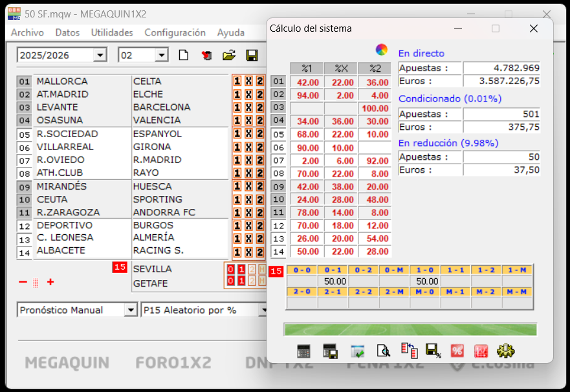Click the red chart graph icon
570x392 pixels.
tap(481, 351)
